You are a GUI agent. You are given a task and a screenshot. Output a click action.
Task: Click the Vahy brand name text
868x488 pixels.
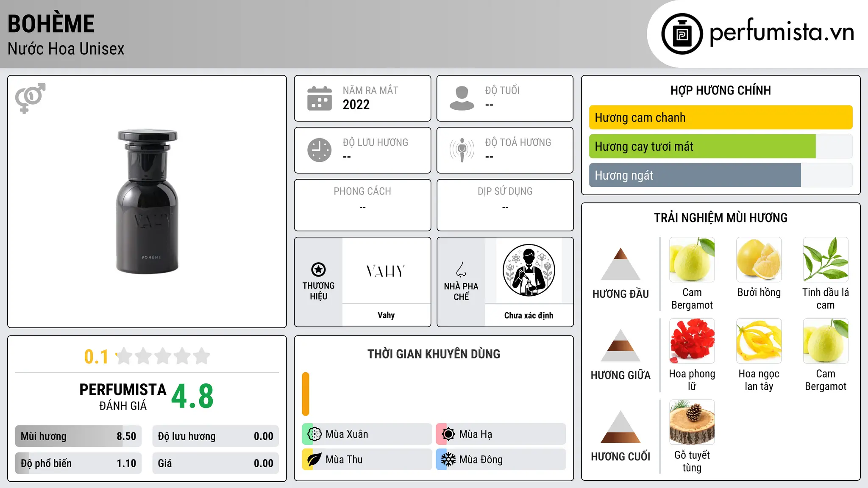(x=386, y=315)
